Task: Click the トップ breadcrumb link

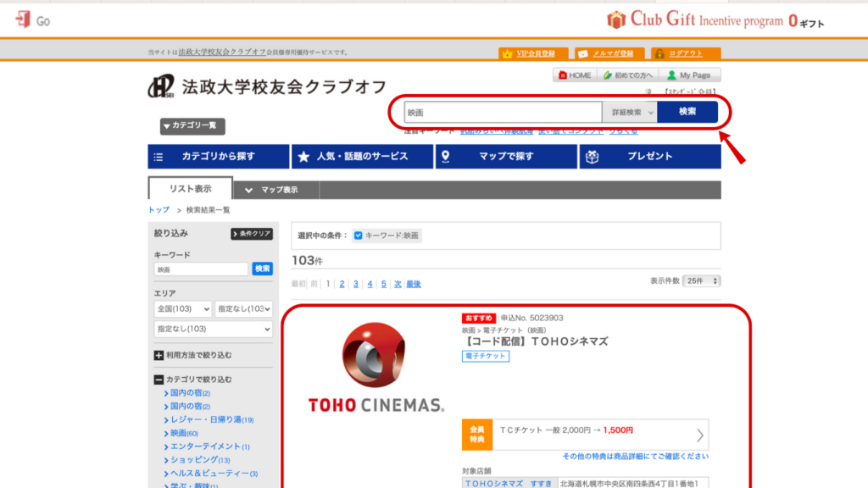Action: 159,210
